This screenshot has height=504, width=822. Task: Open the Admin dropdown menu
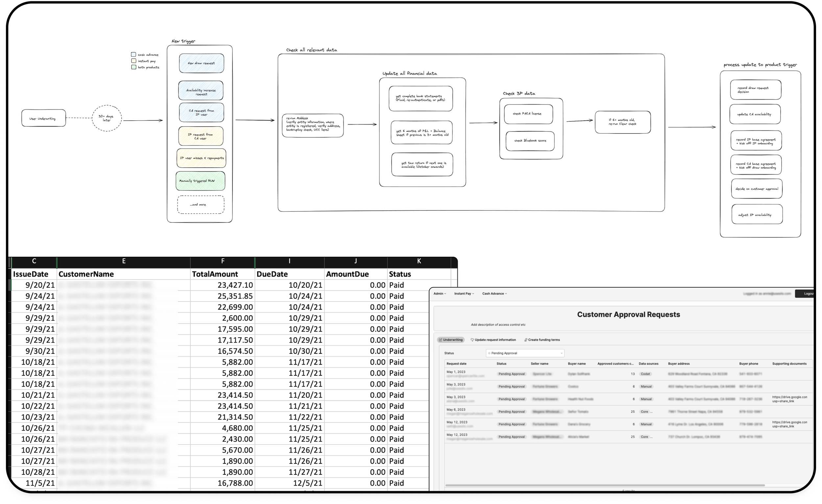[x=440, y=294]
